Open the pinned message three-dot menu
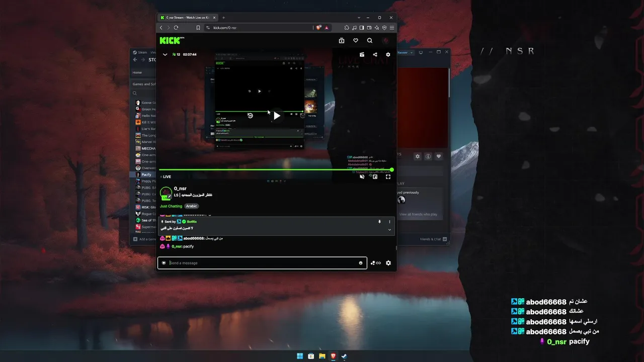The image size is (644, 362). tap(389, 222)
